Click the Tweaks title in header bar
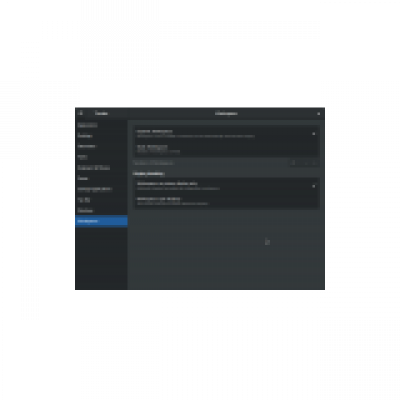400x400 pixels. pos(101,114)
